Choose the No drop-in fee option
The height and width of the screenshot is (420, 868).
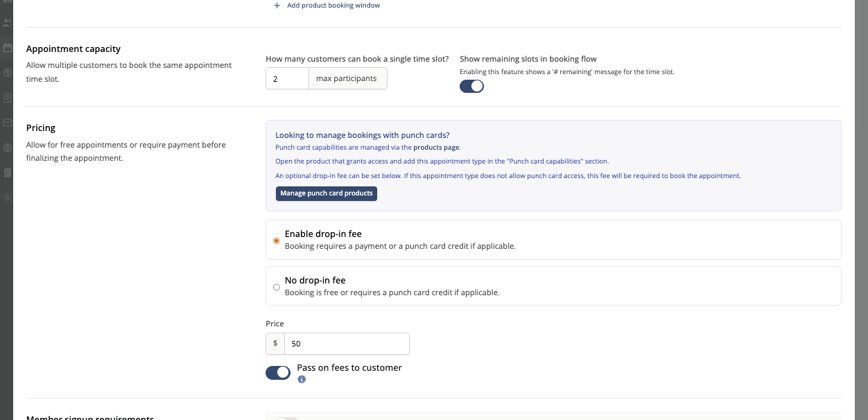point(277,287)
